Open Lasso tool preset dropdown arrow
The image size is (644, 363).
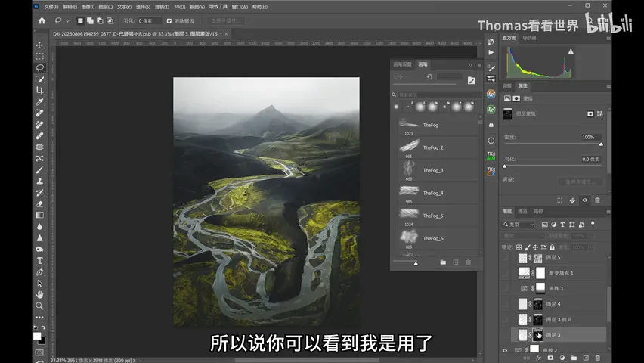pyautogui.click(x=67, y=21)
